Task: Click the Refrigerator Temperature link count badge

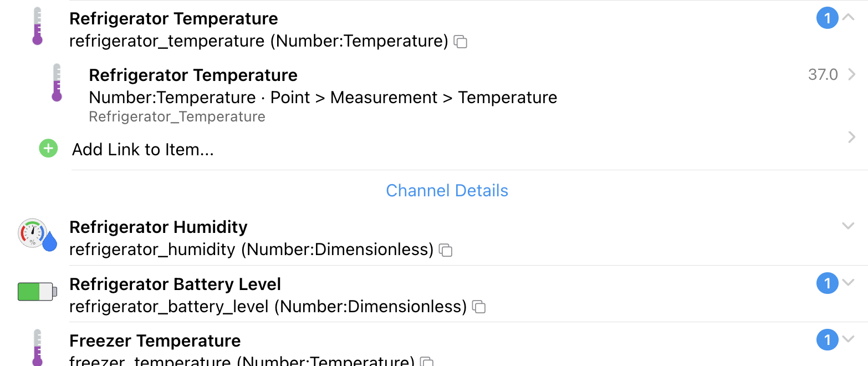Action: coord(827,19)
